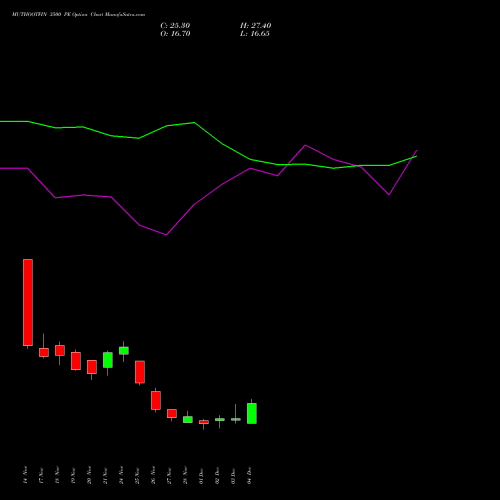Screen dimensions: 500x500
Task: Select the 19 Nov date label
Action: tap(73, 475)
